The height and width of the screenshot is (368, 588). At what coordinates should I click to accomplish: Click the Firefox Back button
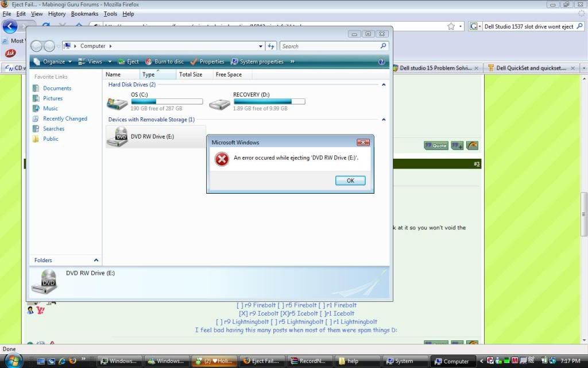(x=10, y=26)
